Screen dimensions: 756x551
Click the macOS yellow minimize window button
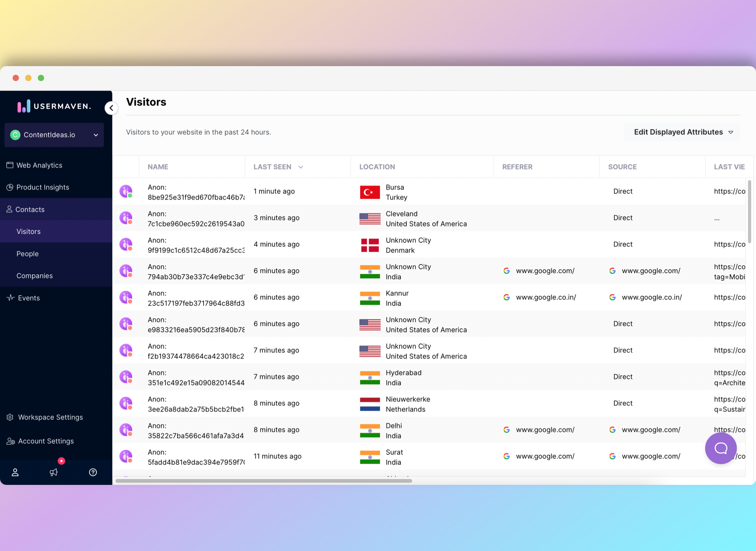coord(28,78)
